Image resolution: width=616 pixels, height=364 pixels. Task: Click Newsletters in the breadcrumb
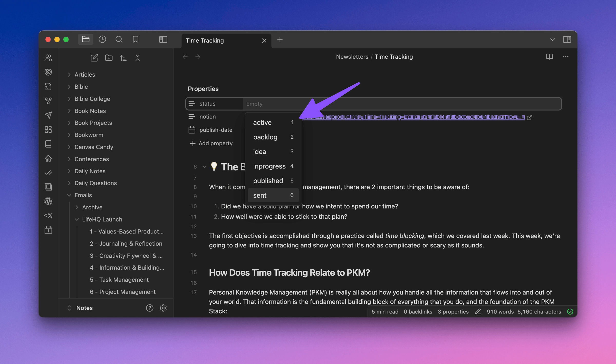click(x=352, y=57)
